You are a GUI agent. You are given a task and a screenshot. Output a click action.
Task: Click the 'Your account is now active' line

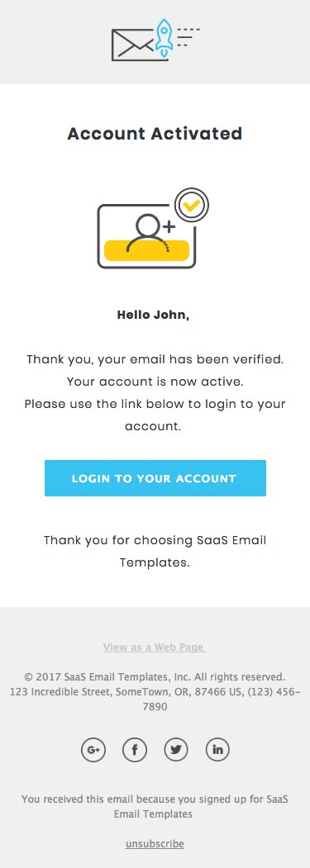tap(155, 382)
